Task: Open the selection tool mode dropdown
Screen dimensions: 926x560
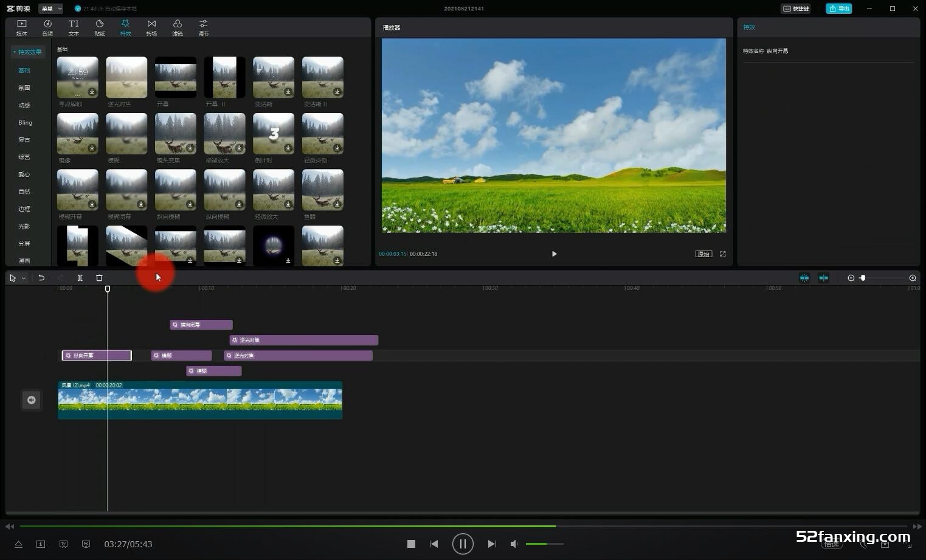Action: point(24,278)
